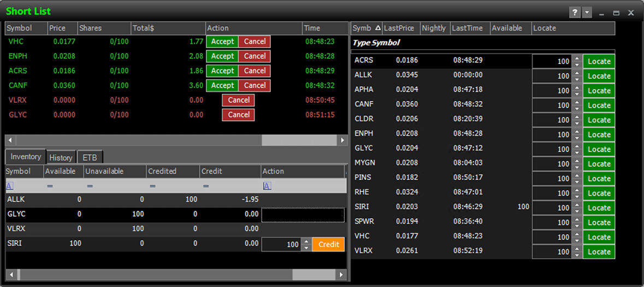Cancel the GLYC locate request
This screenshot has width=644, height=287.
(x=238, y=115)
